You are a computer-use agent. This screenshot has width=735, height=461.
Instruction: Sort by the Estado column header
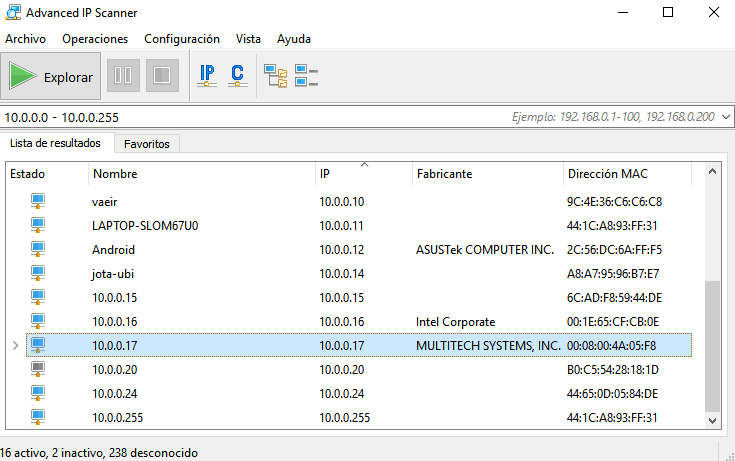(x=47, y=174)
